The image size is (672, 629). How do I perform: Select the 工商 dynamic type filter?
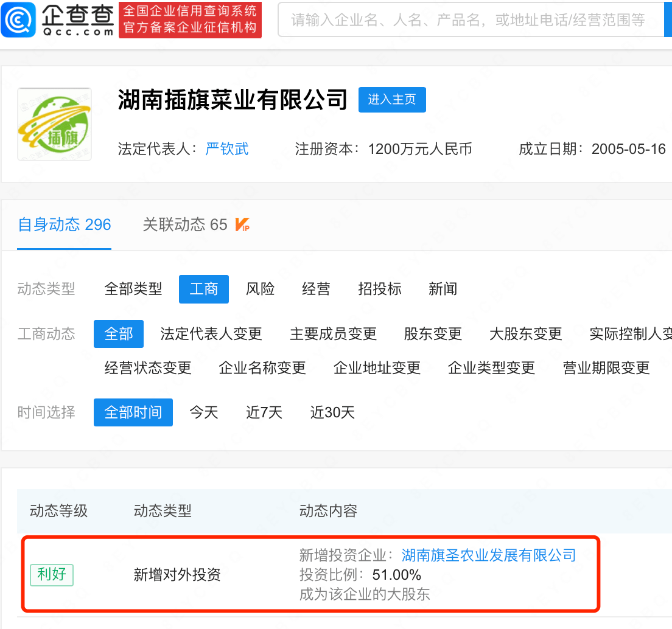click(x=203, y=289)
